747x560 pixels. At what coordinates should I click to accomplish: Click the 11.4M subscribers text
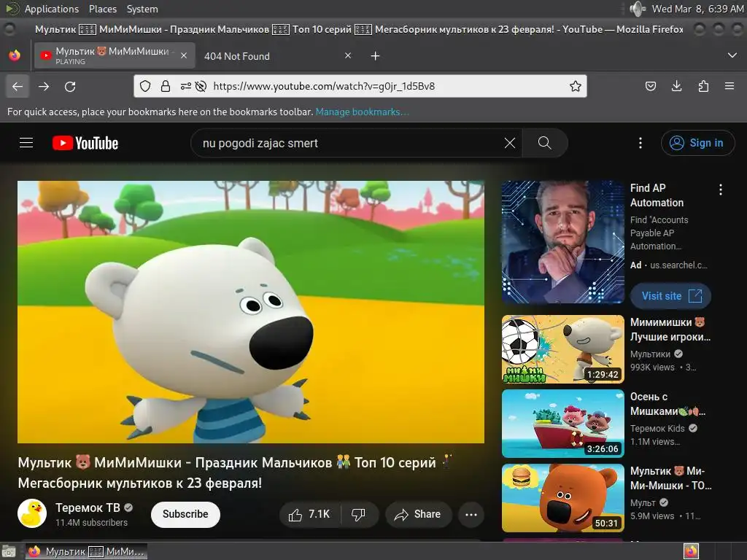[x=91, y=522]
